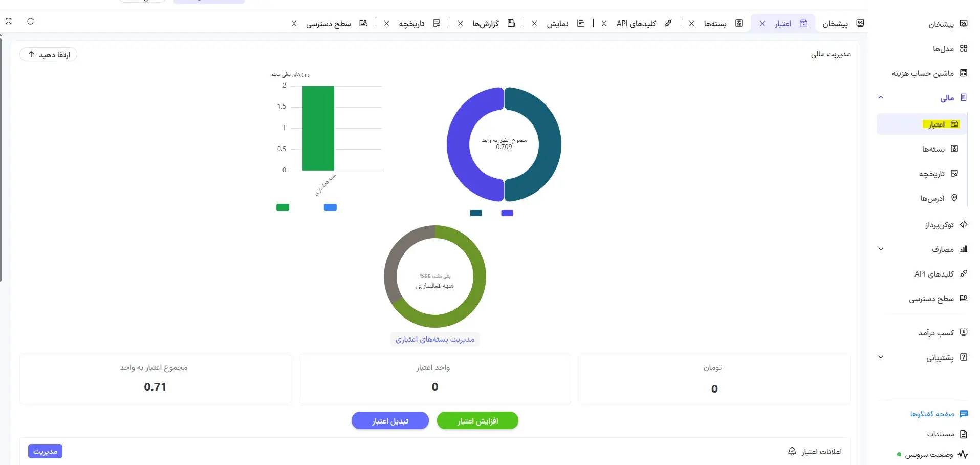
Task: Collapse the مالی sidebar section
Action: click(881, 97)
